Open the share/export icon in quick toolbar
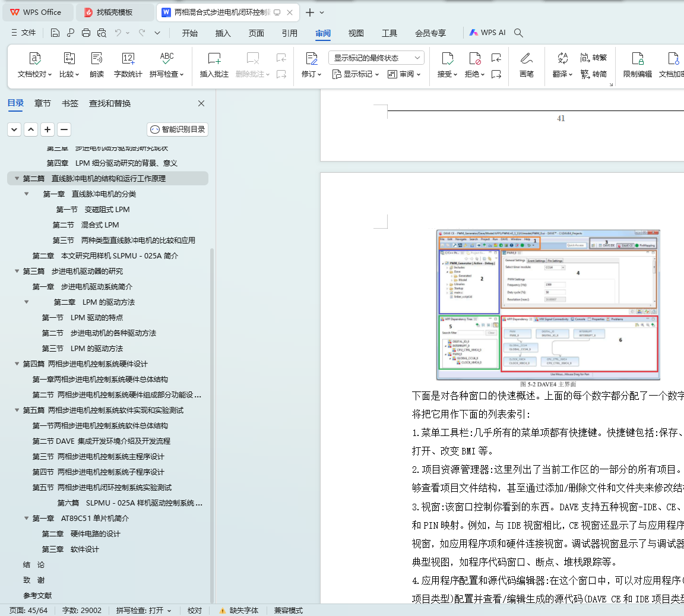 [71, 33]
